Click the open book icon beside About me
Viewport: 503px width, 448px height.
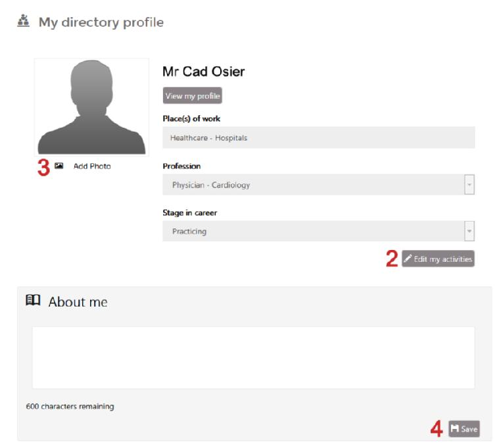(x=32, y=301)
